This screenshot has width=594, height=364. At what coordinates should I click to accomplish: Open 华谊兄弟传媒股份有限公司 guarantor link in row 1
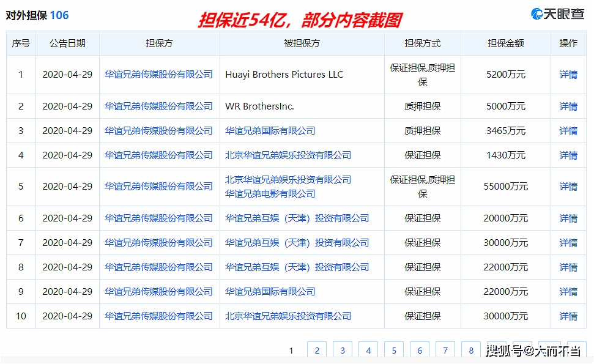(158, 75)
